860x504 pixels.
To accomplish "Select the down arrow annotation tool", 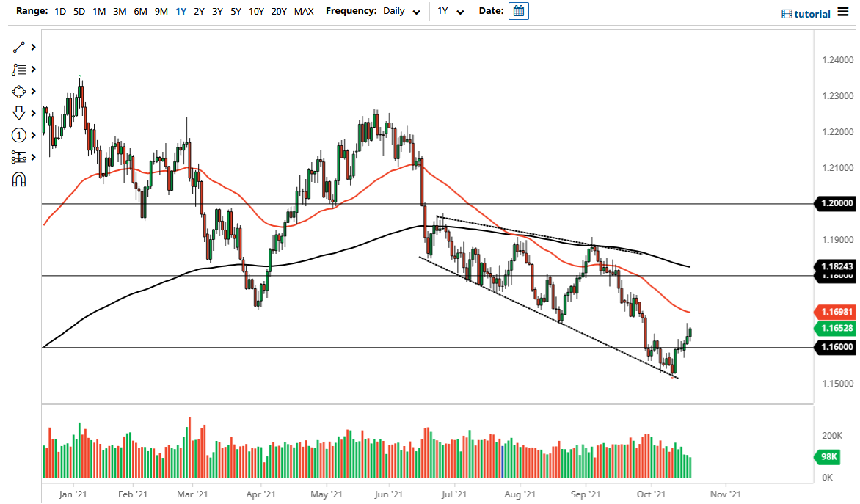I will [21, 113].
